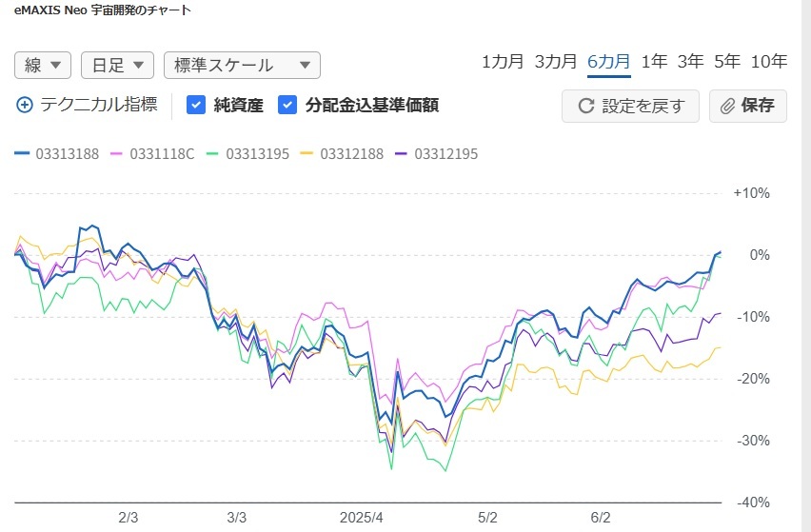Uncheck the 分配金込基準価額 checkbox
811x532 pixels.
287,105
